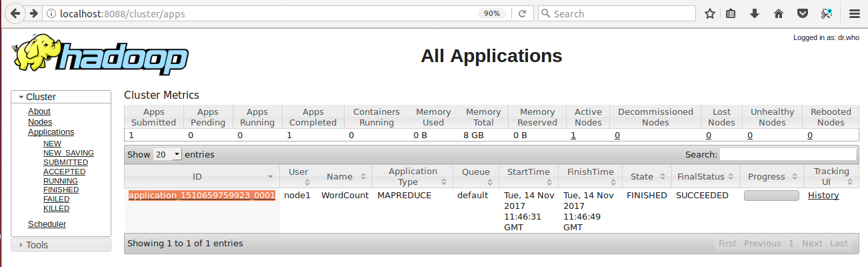This screenshot has height=267, width=868.
Task: Open the History tracking link
Action: pos(823,196)
